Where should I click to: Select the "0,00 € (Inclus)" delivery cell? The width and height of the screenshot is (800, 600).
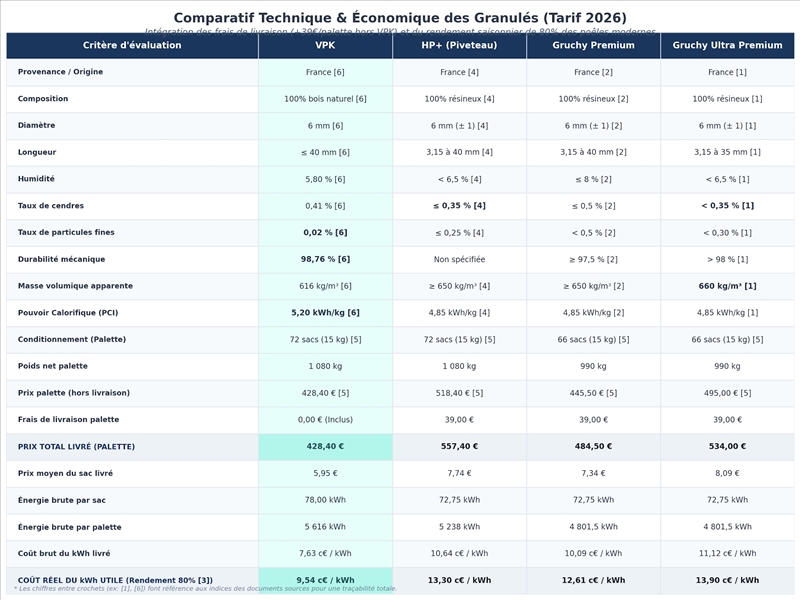coord(325,419)
